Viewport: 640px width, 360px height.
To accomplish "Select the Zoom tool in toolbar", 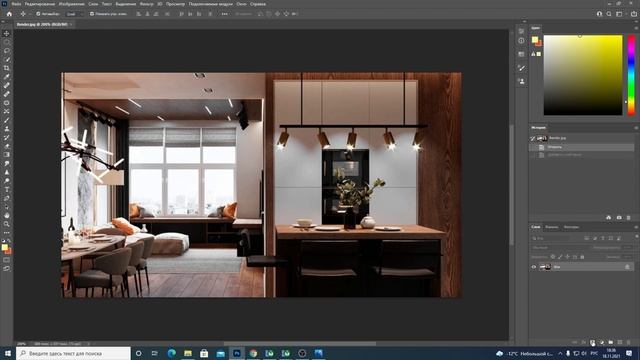I will pos(7,224).
